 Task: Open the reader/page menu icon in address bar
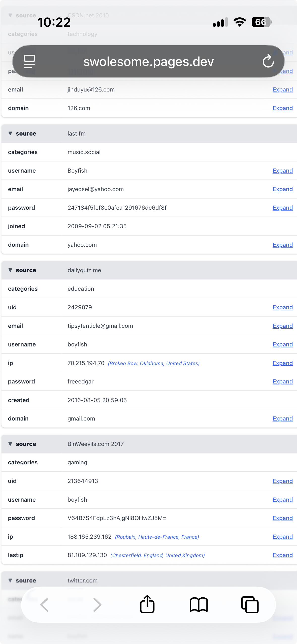click(x=29, y=61)
